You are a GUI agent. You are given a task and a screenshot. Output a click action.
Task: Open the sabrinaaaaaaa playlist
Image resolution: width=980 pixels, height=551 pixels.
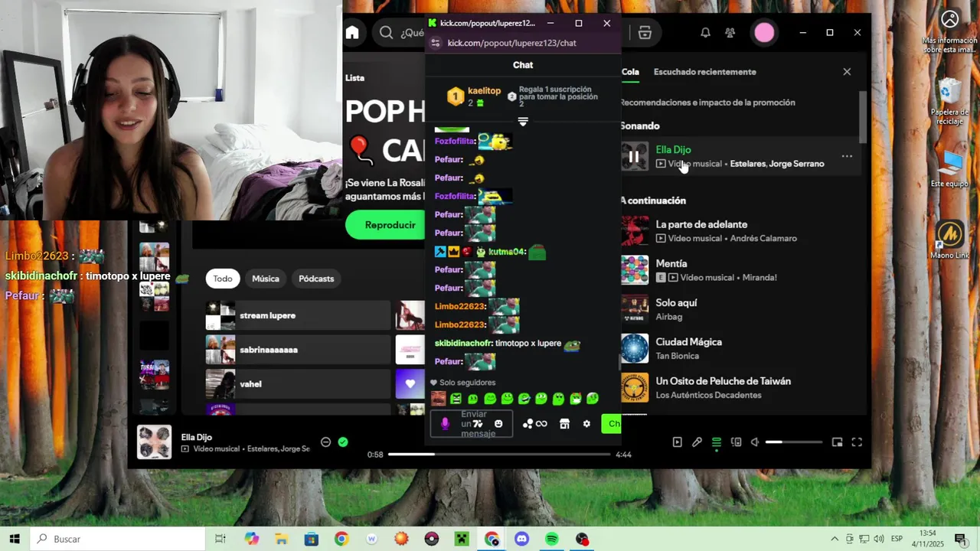(298, 350)
